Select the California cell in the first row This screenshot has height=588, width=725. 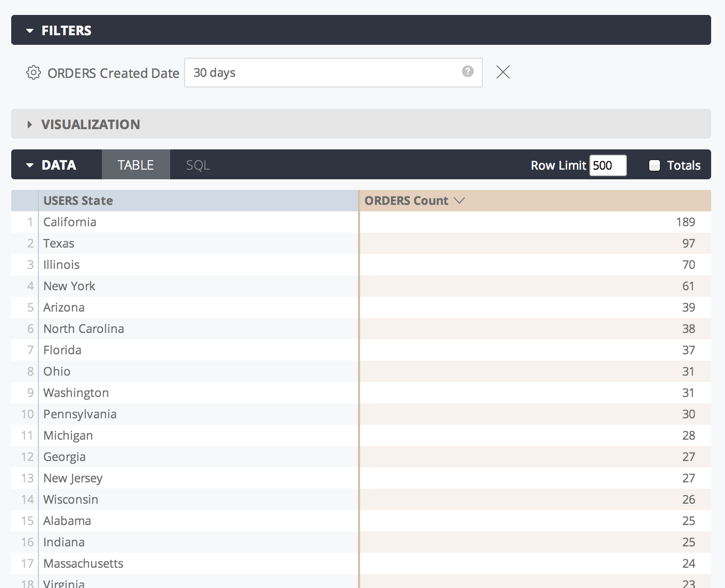(x=70, y=222)
